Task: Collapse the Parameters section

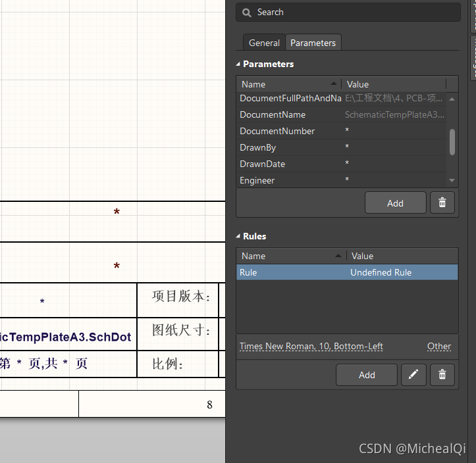Action: pyautogui.click(x=239, y=64)
